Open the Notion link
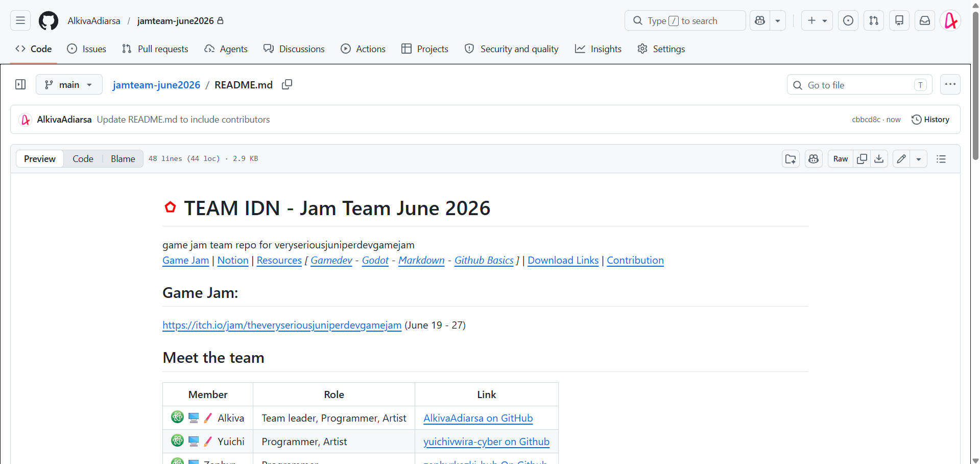The width and height of the screenshot is (980, 464). 233,260
